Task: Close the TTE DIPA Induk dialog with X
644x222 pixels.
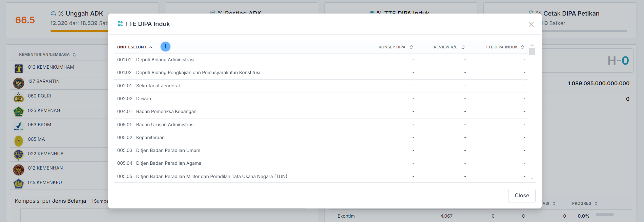Action: point(531,24)
